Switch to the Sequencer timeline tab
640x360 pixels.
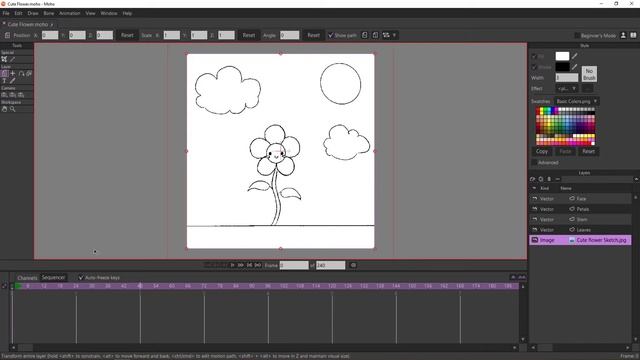coord(53,278)
